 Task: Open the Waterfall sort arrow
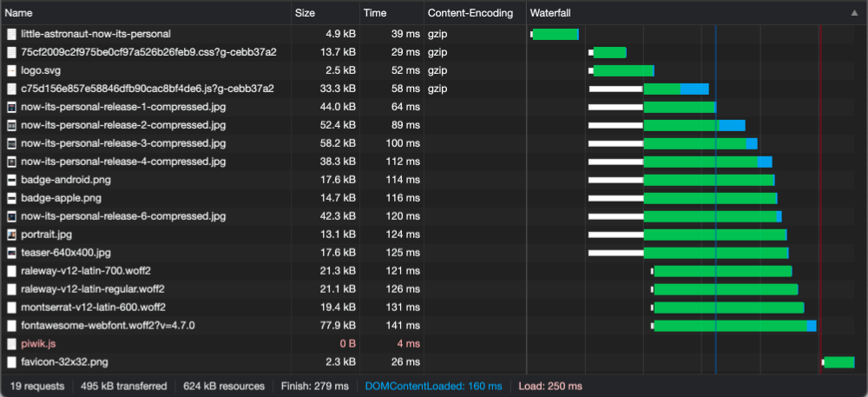pos(856,14)
